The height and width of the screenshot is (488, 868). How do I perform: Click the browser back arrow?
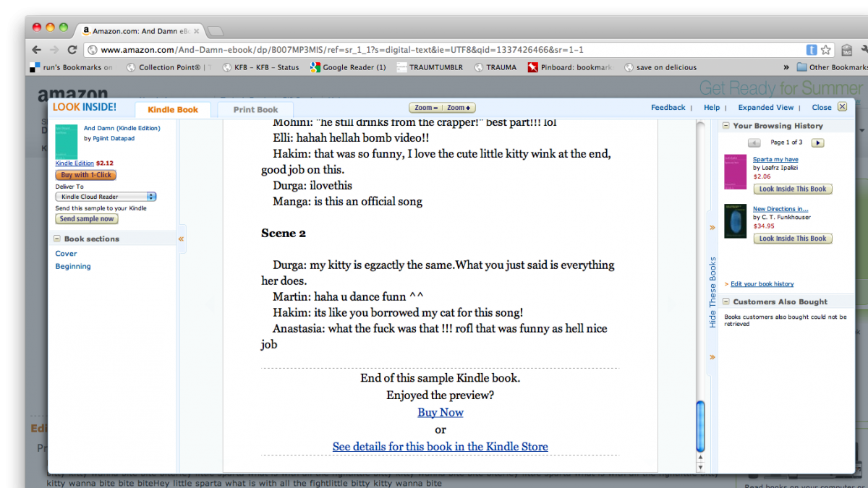point(36,50)
